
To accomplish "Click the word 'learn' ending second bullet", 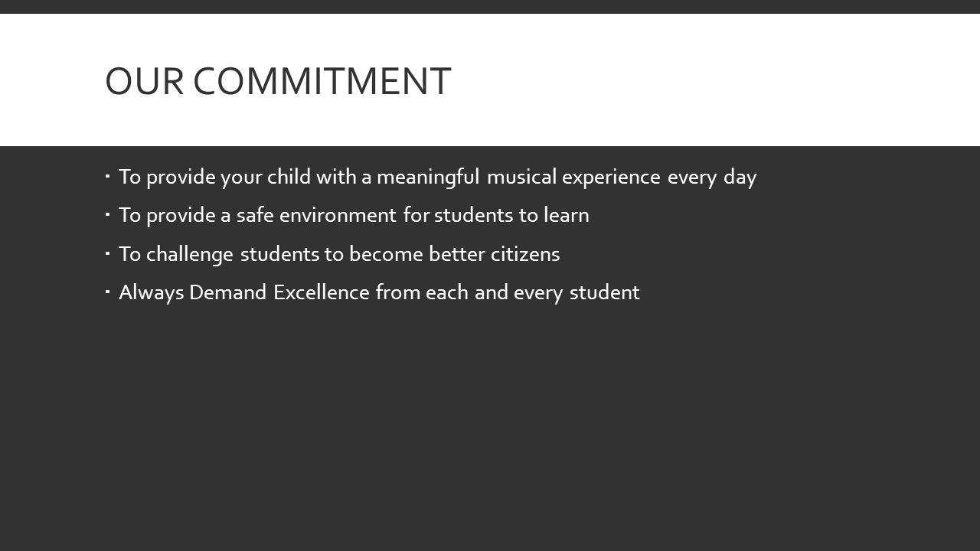I will (566, 216).
